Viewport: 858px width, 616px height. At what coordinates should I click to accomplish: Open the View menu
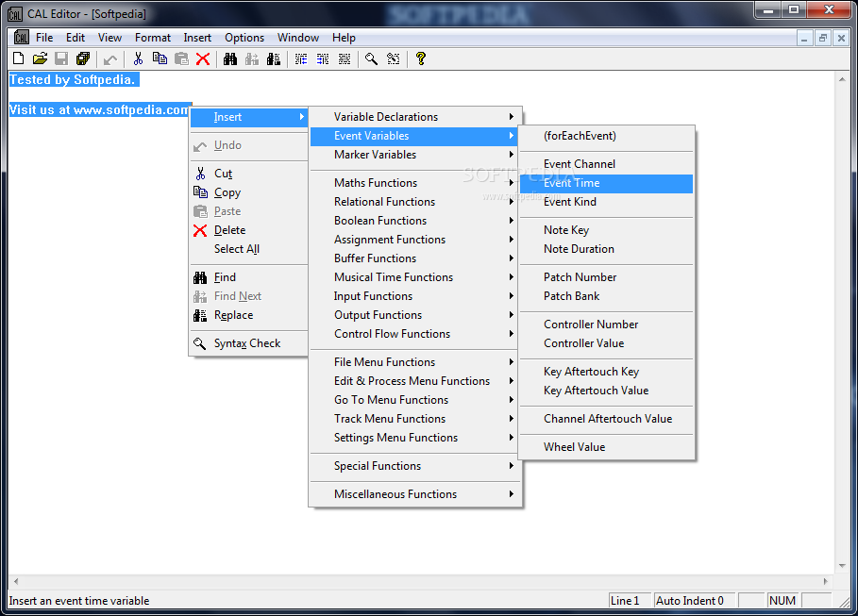tap(109, 37)
